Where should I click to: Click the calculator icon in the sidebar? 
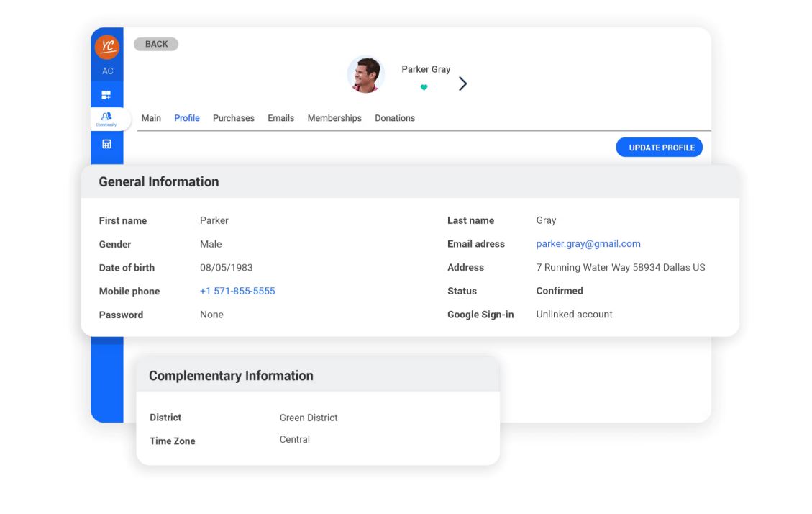pos(106,143)
